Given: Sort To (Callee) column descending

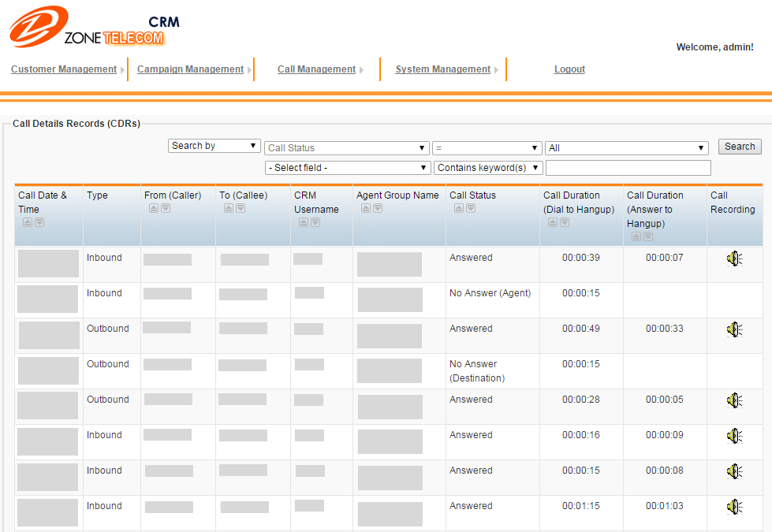Looking at the screenshot, I should click(x=241, y=208).
